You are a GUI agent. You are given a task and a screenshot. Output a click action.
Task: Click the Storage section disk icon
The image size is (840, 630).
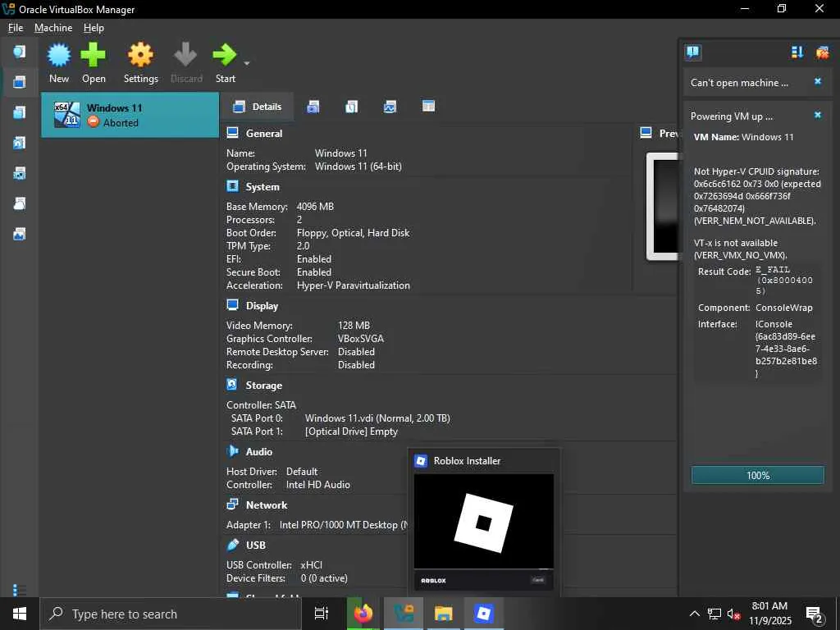(232, 385)
